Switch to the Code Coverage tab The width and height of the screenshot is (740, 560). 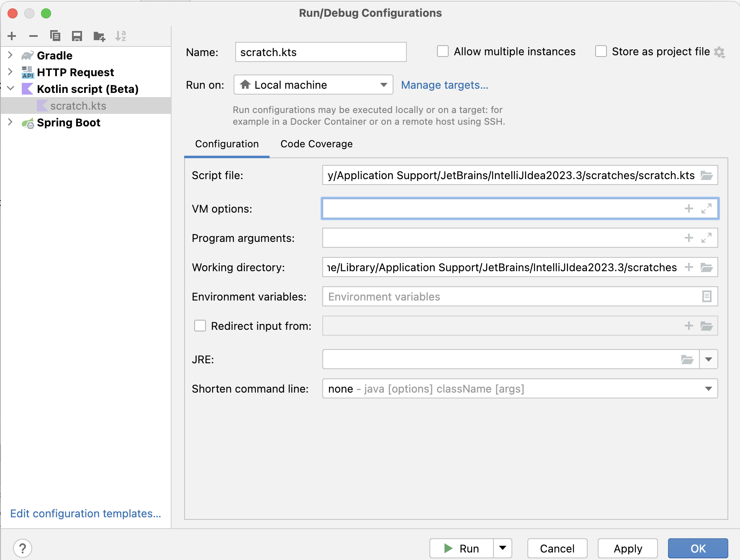pos(316,144)
